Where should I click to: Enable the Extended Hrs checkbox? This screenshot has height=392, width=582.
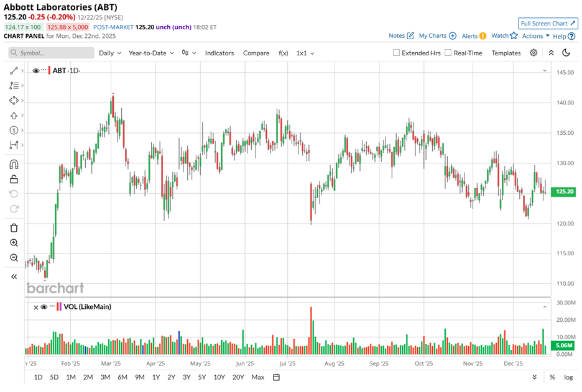coord(397,53)
